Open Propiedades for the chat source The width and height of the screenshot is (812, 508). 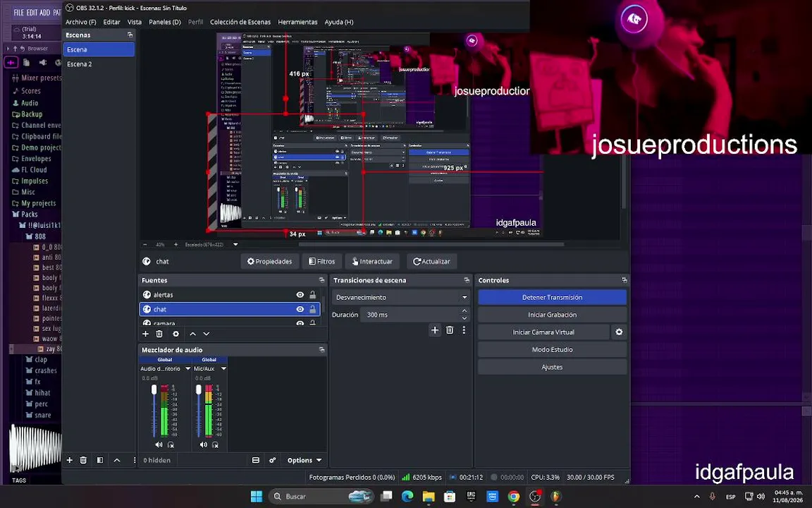coord(269,261)
